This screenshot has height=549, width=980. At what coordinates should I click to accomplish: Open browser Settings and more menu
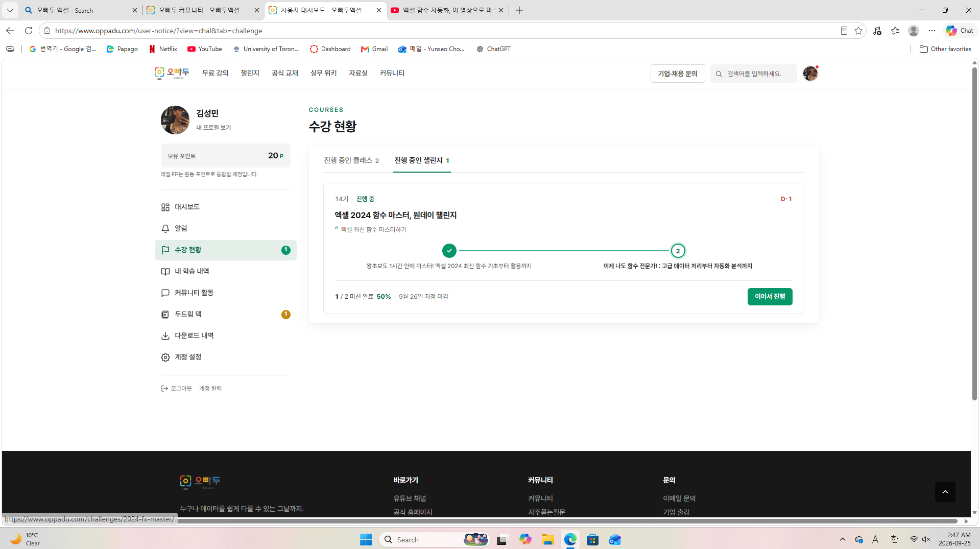(x=932, y=31)
